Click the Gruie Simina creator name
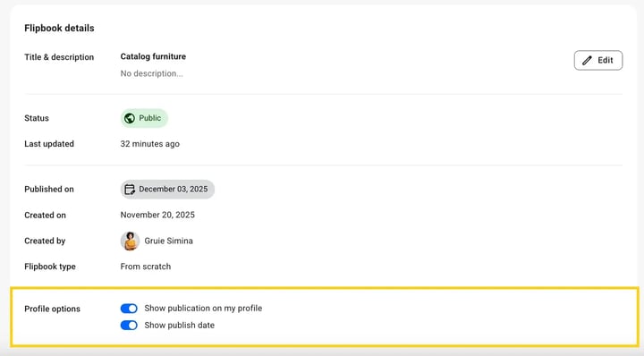The image size is (644, 356). point(168,241)
